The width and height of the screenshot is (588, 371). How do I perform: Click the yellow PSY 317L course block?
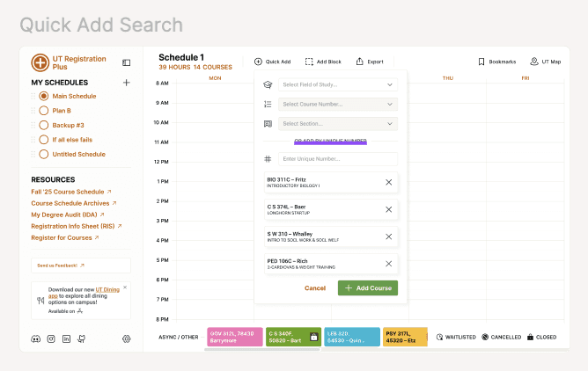click(405, 337)
